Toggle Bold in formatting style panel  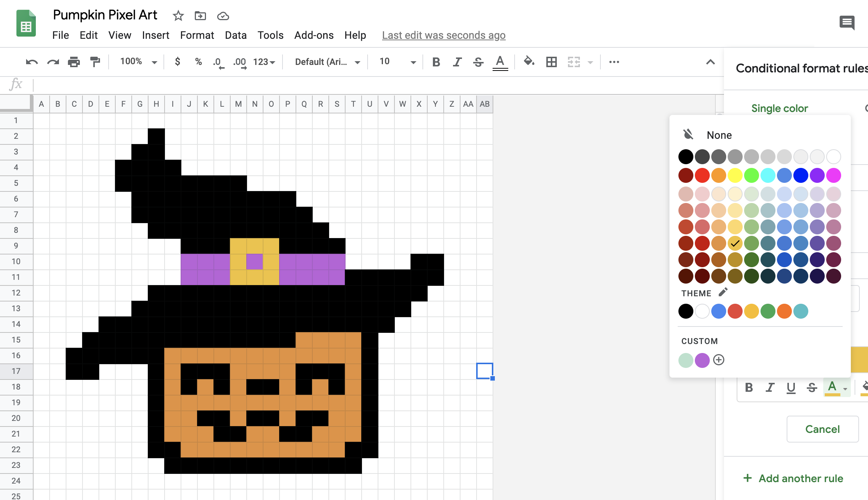749,388
